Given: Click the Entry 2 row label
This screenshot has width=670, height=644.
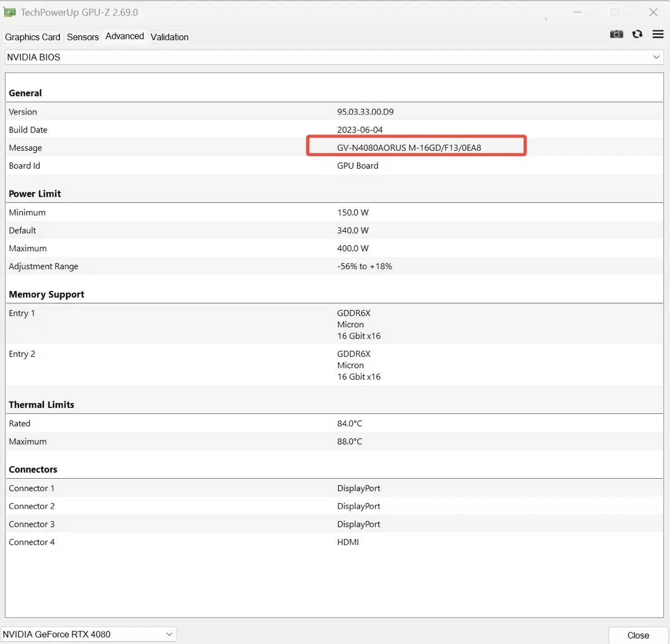Looking at the screenshot, I should (22, 354).
